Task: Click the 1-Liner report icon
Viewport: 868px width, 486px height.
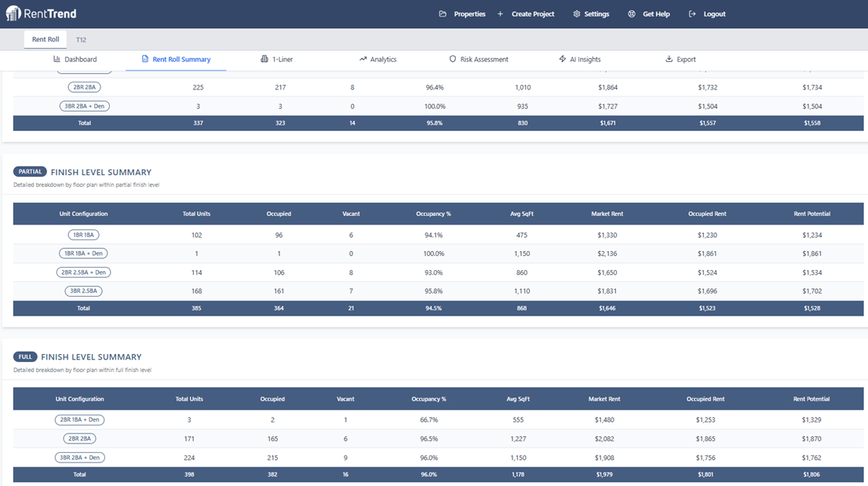Action: tap(264, 59)
